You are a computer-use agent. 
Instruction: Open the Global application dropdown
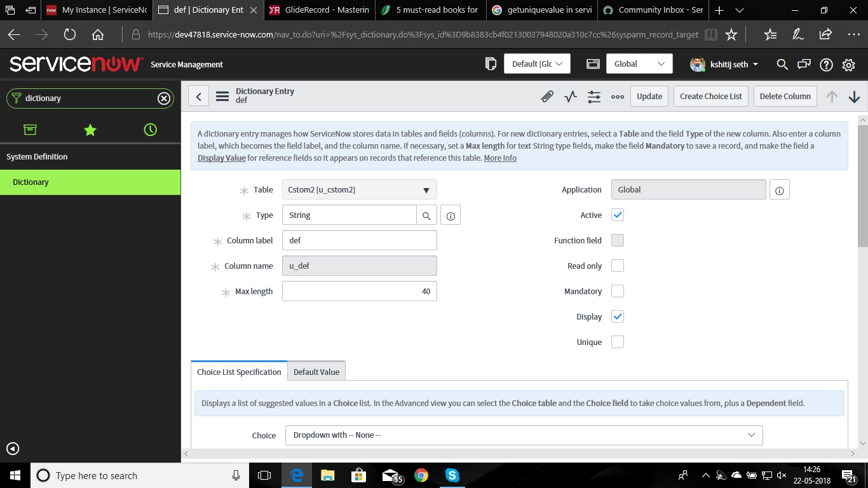[639, 64]
